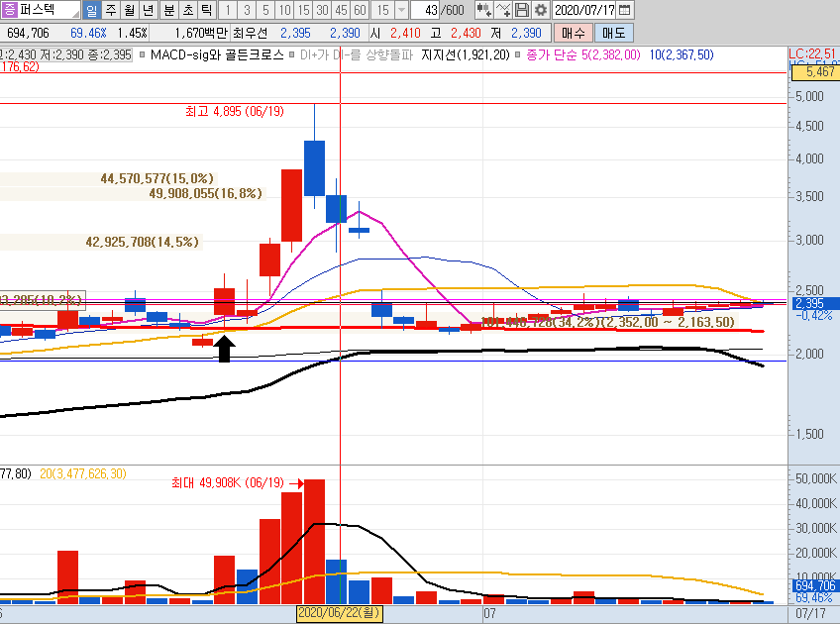Click the custom interval 15 field
Viewport: 840px width, 624px height.
382,10
